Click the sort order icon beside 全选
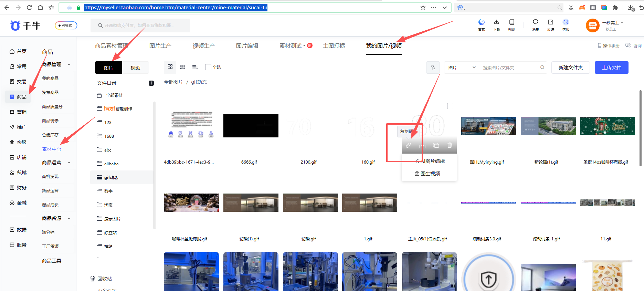The height and width of the screenshot is (291, 644). click(195, 67)
